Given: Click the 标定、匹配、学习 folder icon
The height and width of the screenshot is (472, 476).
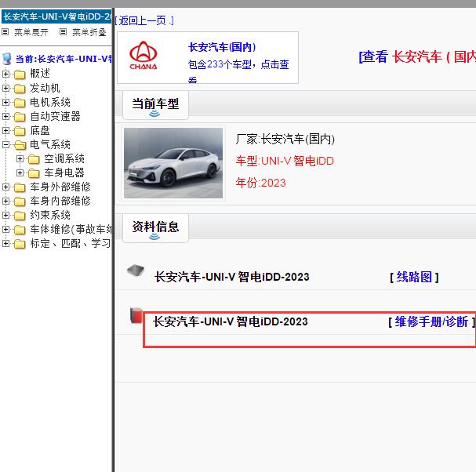Looking at the screenshot, I should point(20,244).
